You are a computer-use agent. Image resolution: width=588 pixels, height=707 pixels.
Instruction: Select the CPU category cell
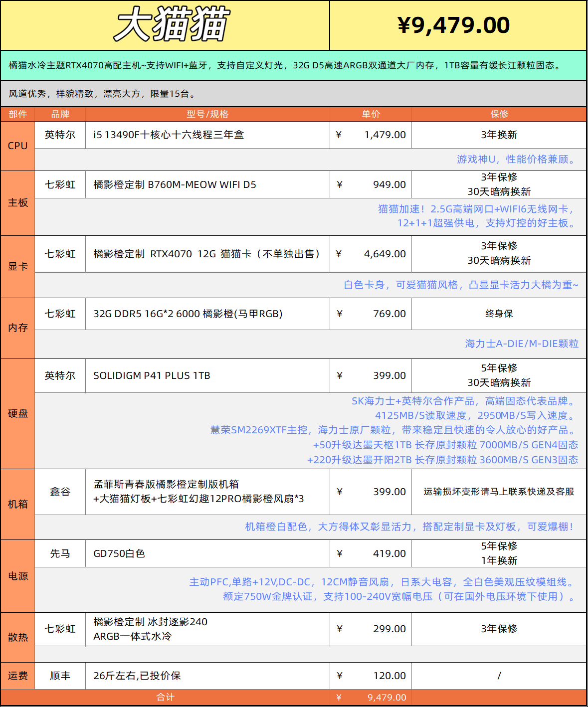pos(17,146)
